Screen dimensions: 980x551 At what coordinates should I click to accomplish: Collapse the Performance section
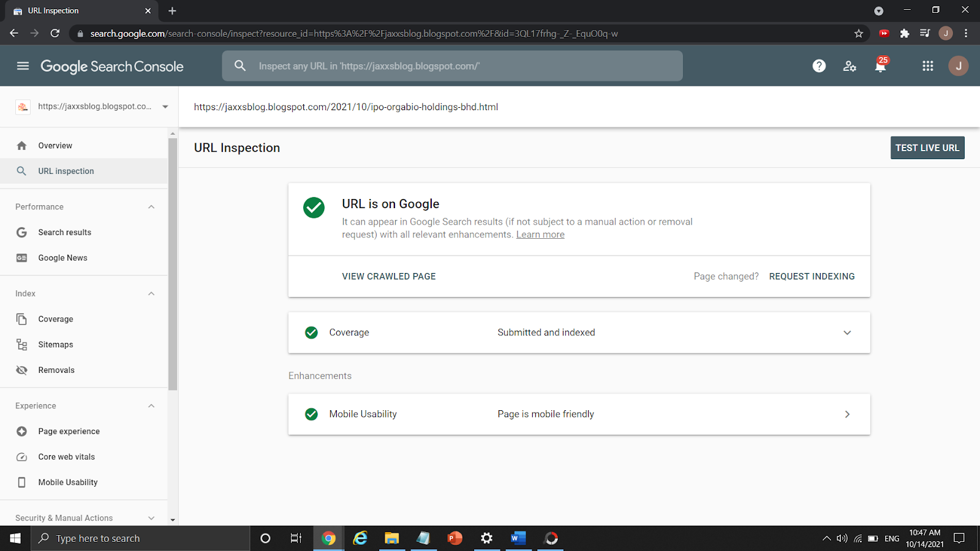151,207
